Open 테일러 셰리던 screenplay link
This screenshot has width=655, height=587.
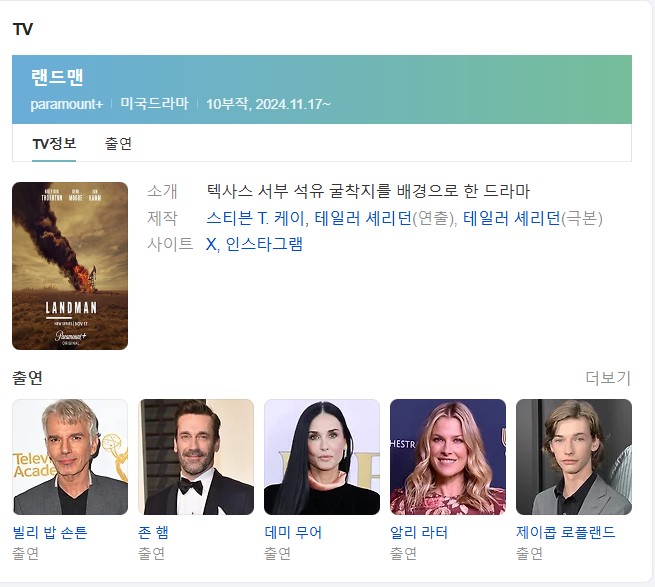tap(512, 218)
